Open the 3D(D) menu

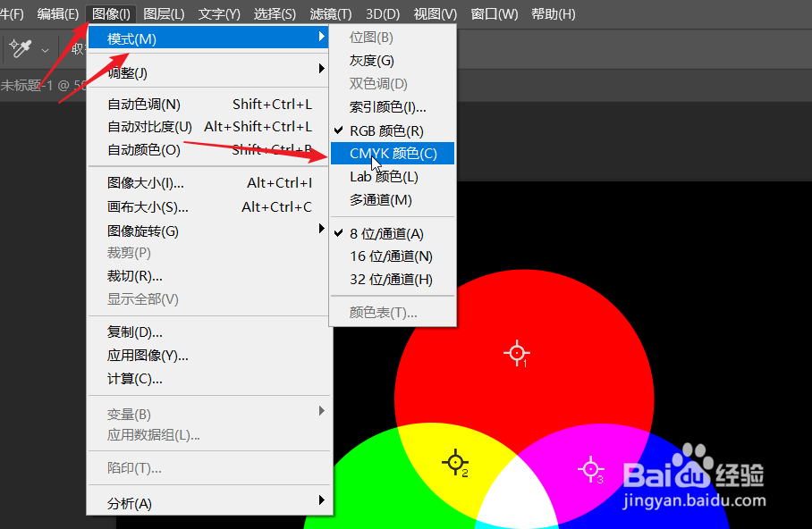point(383,14)
